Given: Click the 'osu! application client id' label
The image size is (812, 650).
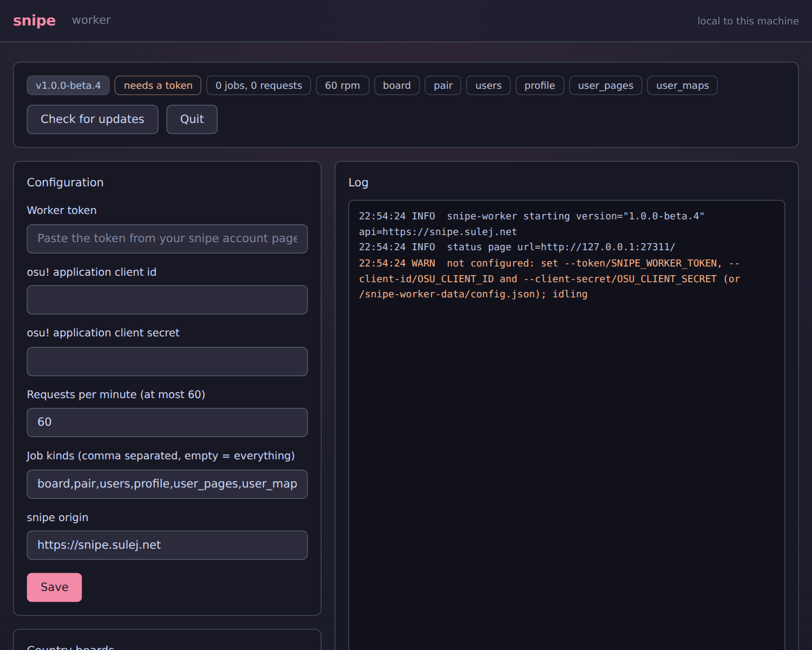Looking at the screenshot, I should click(x=91, y=272).
